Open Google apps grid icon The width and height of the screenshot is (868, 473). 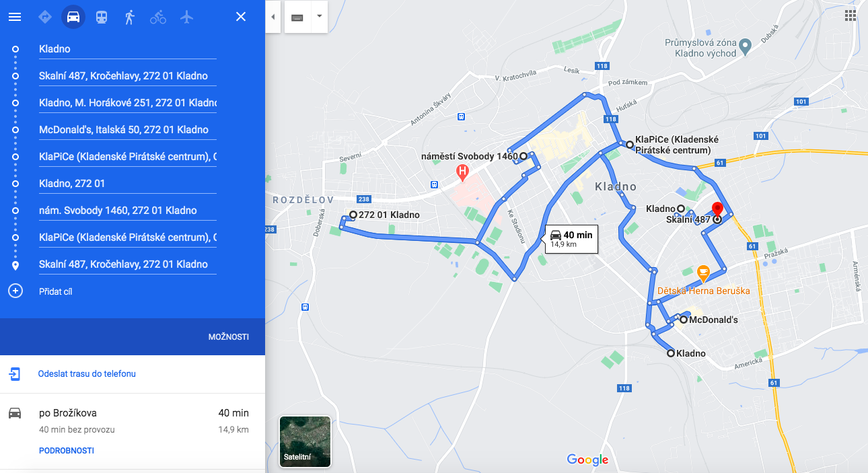pos(850,16)
